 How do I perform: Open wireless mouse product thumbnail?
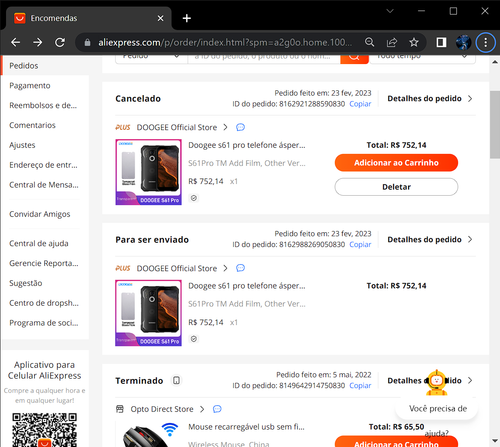click(x=148, y=434)
